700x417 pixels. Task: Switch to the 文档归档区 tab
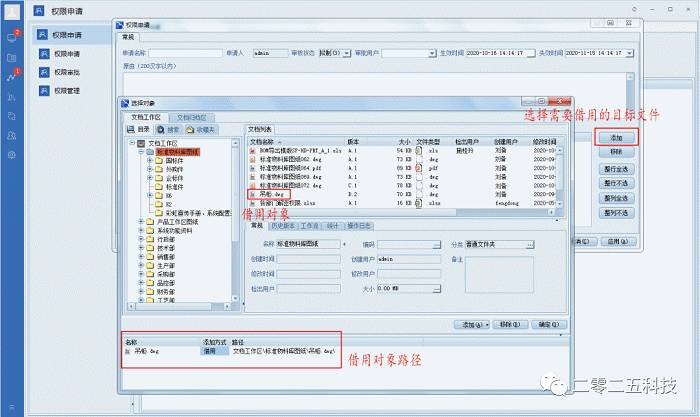tap(189, 117)
